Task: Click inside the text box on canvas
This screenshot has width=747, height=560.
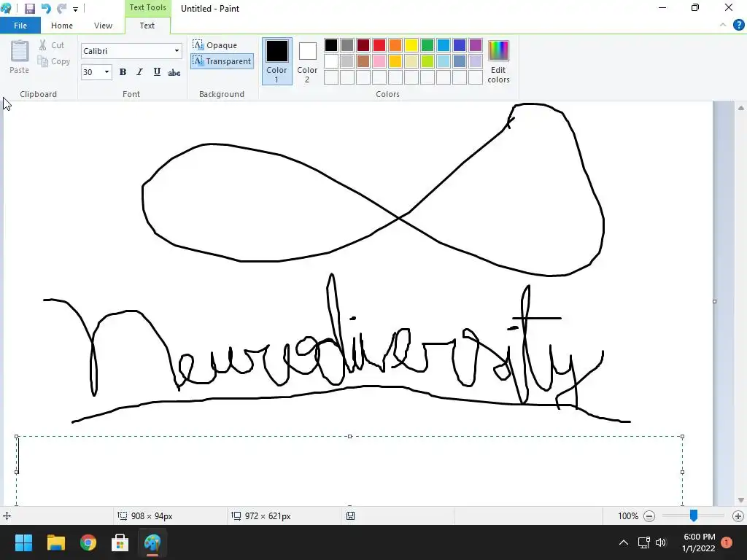Action: click(349, 470)
